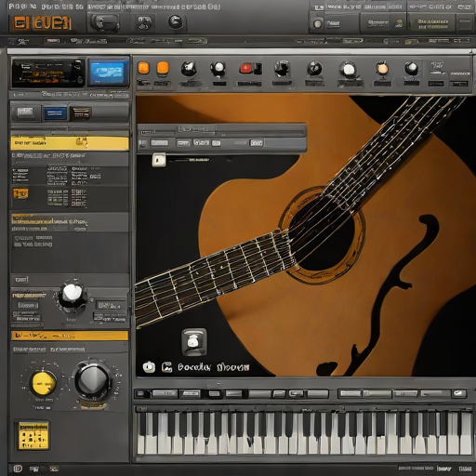Open the yellow grid thumbnail at the bottom left
The width and height of the screenshot is (476, 476).
(33, 435)
